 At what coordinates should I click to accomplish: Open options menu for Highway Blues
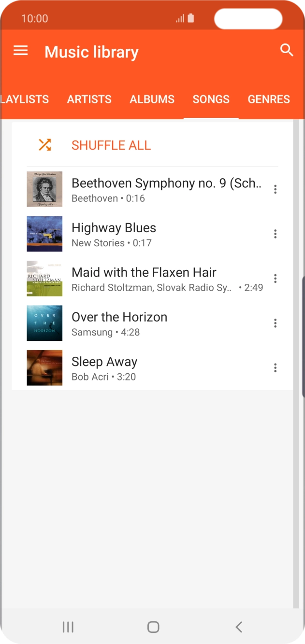(275, 234)
